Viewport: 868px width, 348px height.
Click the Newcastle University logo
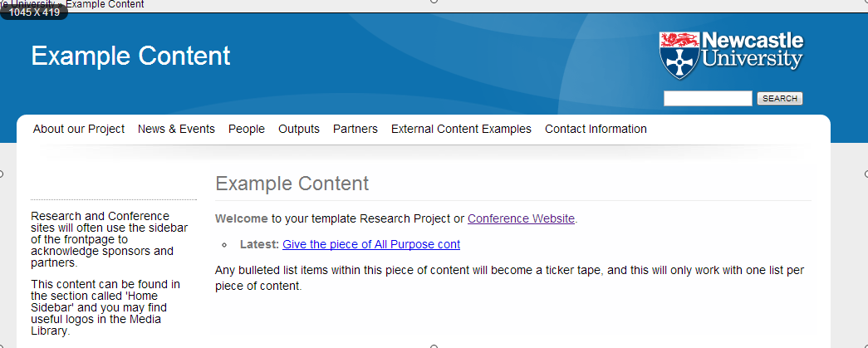tap(731, 55)
